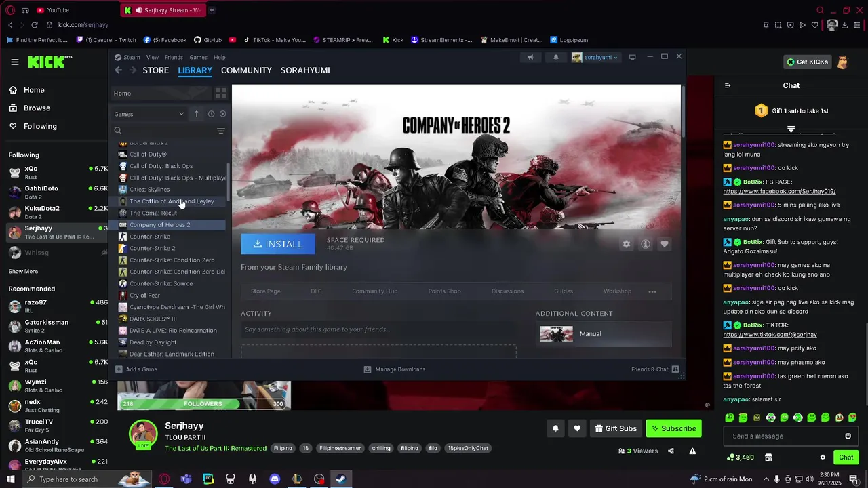The image size is (868, 488).
Task: Click Show More under Following list
Action: pyautogui.click(x=23, y=271)
